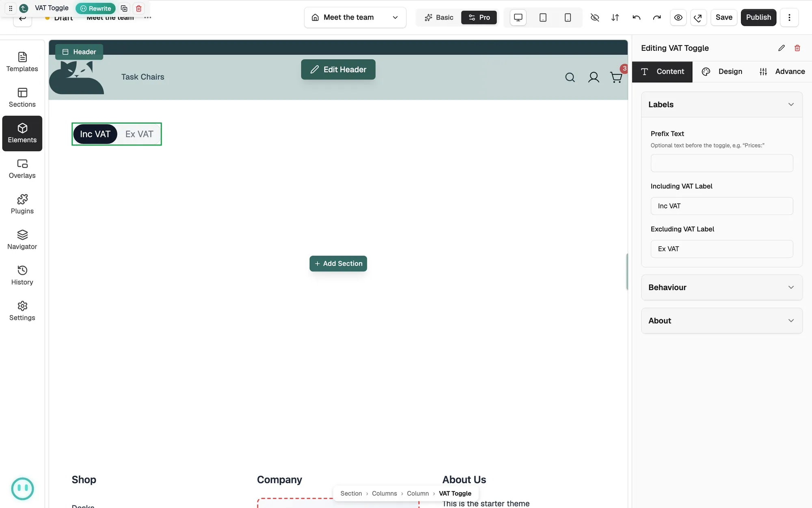Image resolution: width=812 pixels, height=508 pixels.
Task: Click the reorder arrows icon in toolbar
Action: [x=615, y=17]
